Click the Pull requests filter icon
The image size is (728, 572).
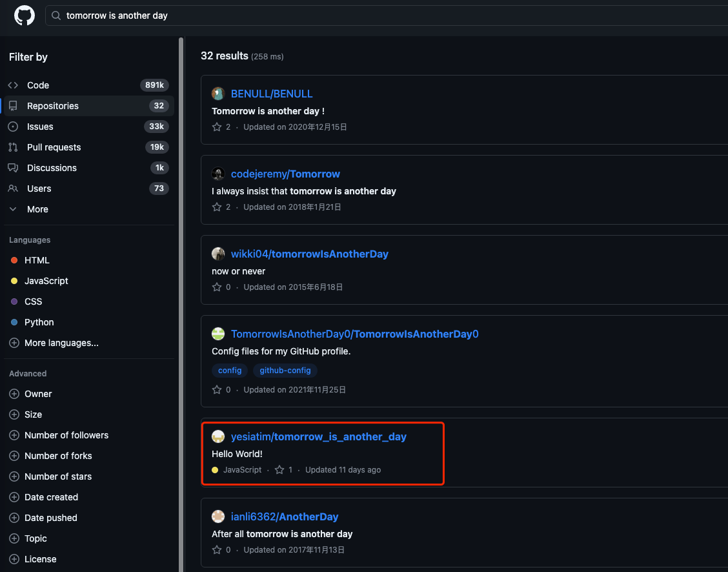coord(13,147)
